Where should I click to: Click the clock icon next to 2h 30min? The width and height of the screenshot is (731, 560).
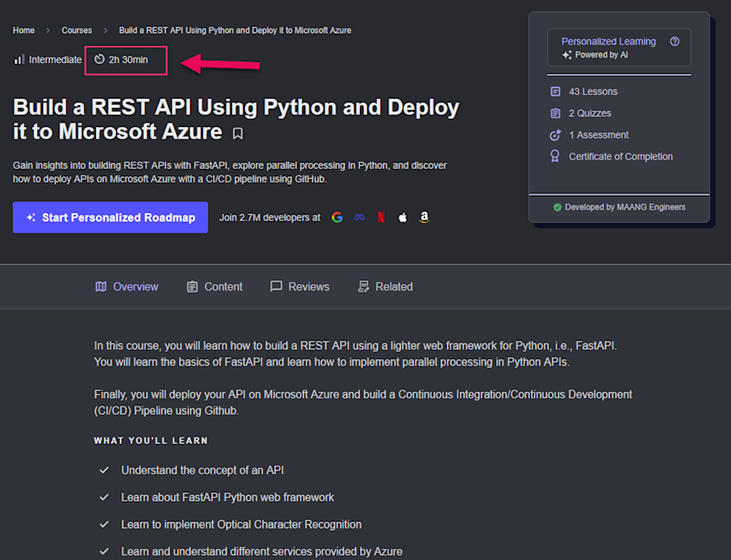100,59
